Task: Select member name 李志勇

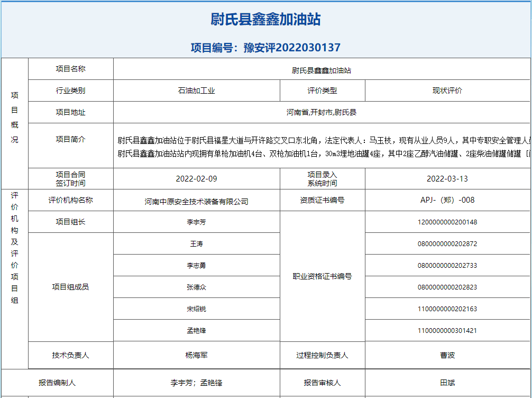Action: click(x=196, y=266)
